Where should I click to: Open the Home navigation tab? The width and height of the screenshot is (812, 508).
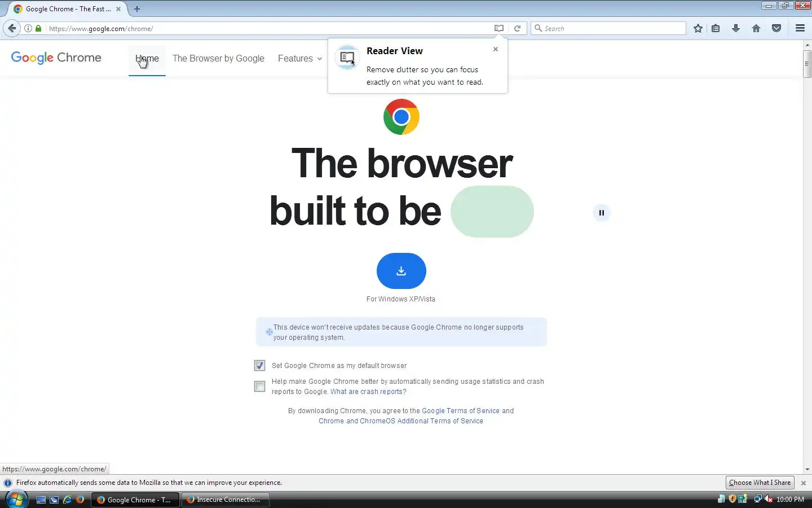point(147,58)
